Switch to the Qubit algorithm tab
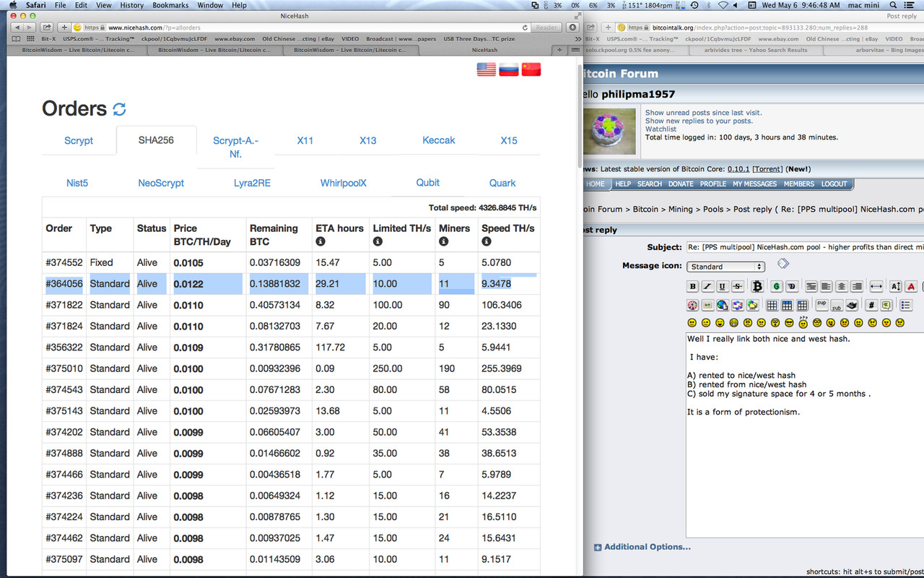The image size is (924, 578). point(428,183)
